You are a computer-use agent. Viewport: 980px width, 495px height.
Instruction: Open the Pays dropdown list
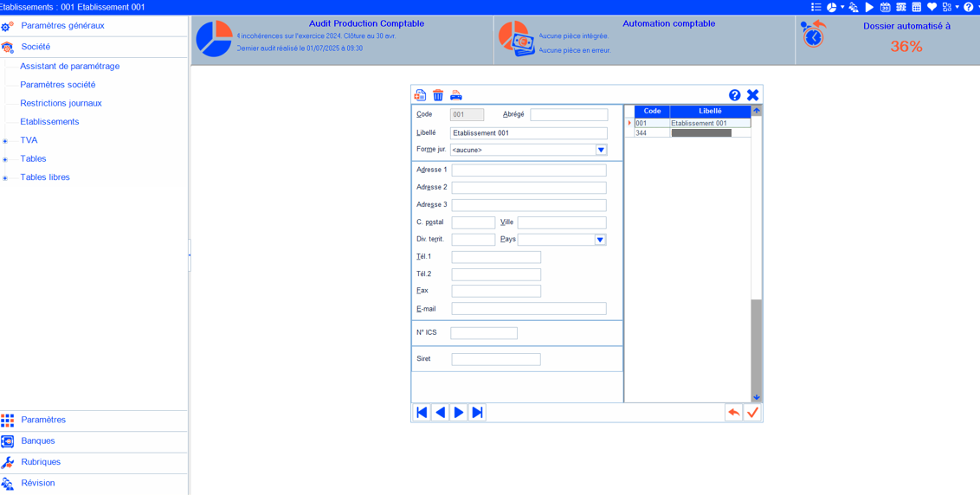(600, 240)
